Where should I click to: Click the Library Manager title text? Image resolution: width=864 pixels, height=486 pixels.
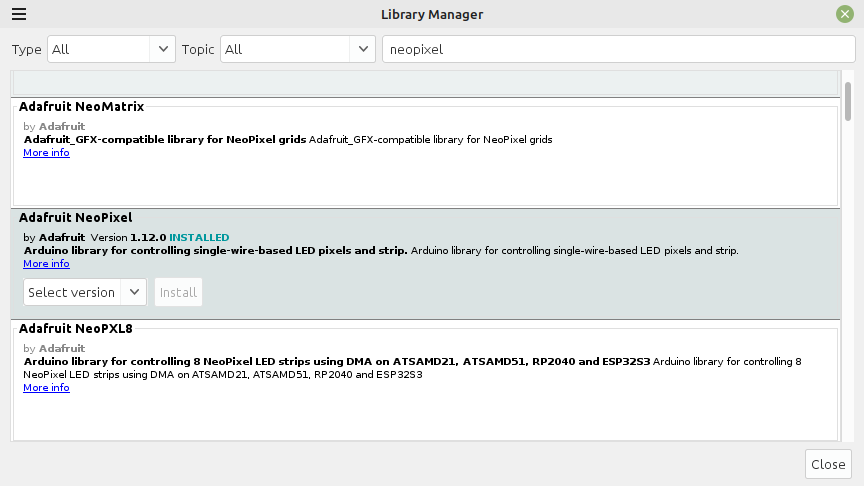click(x=432, y=14)
